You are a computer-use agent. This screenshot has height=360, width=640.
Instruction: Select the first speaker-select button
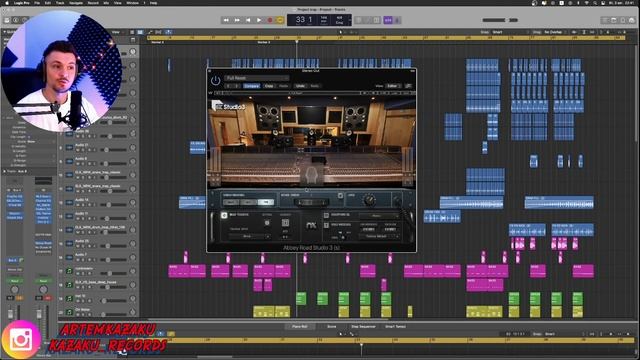(231, 202)
